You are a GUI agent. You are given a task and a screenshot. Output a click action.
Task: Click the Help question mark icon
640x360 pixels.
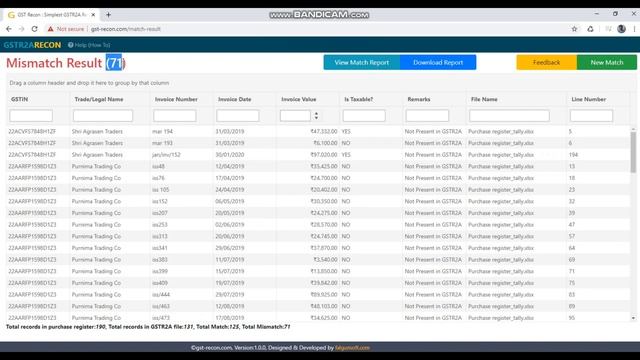71,45
